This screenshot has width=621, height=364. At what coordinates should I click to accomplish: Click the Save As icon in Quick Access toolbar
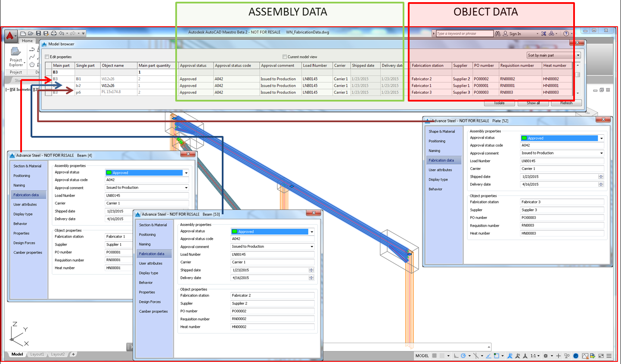[x=46, y=33]
